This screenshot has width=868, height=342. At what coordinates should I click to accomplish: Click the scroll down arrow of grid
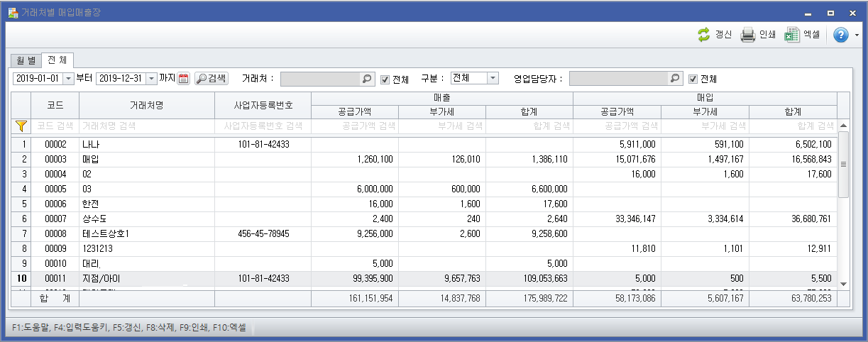click(x=843, y=284)
